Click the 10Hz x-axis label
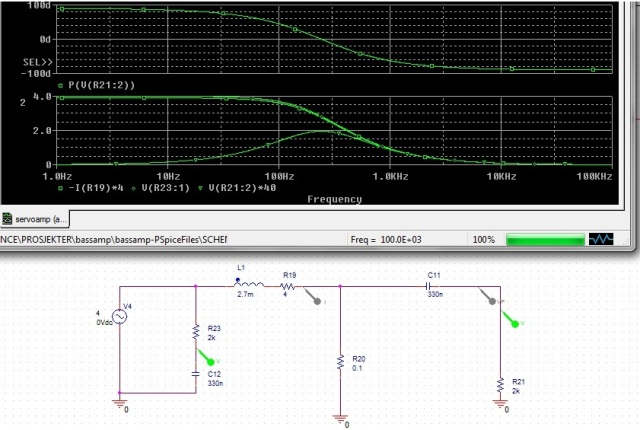The height and width of the screenshot is (430, 640). [168, 176]
